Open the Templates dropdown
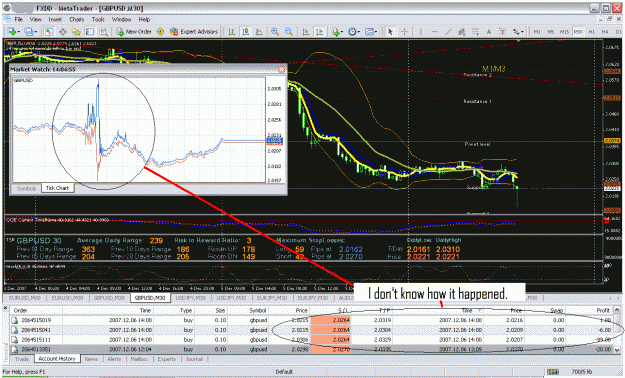 point(371,32)
